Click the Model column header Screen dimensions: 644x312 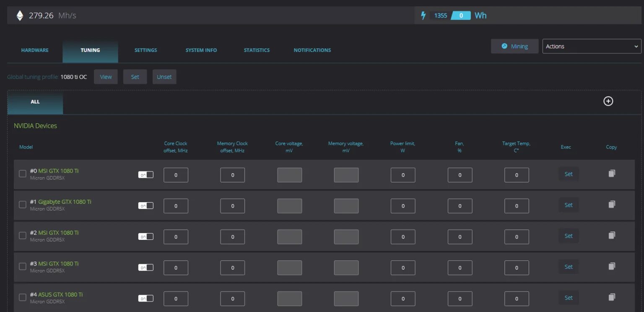pos(26,147)
